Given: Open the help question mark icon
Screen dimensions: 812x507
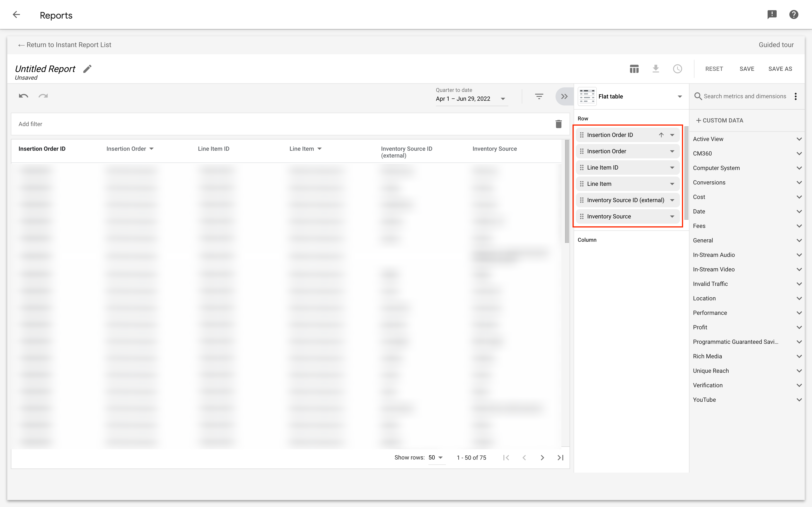Looking at the screenshot, I should point(794,15).
